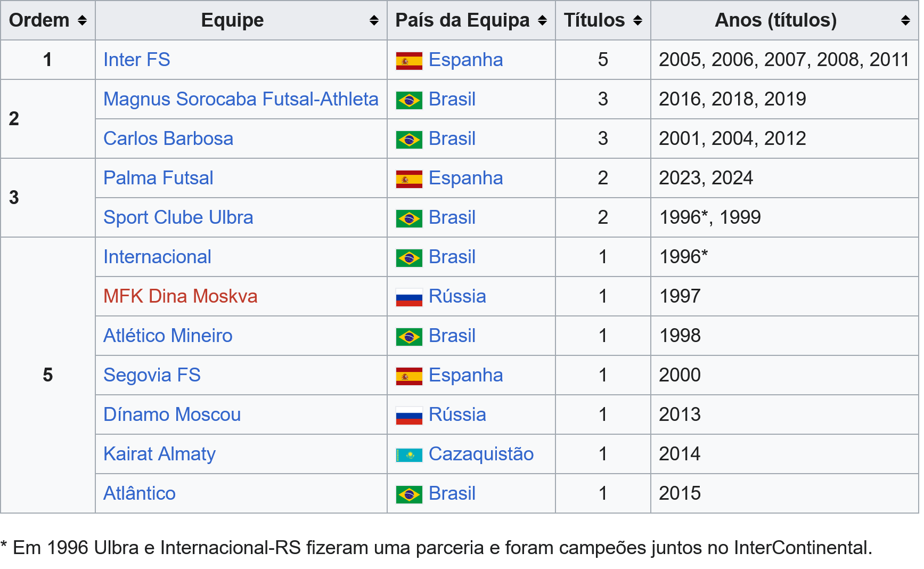Screen dimensions: 924x569
Task: Follow Rússia link in Dínamo Moscou row
Action: tap(457, 414)
